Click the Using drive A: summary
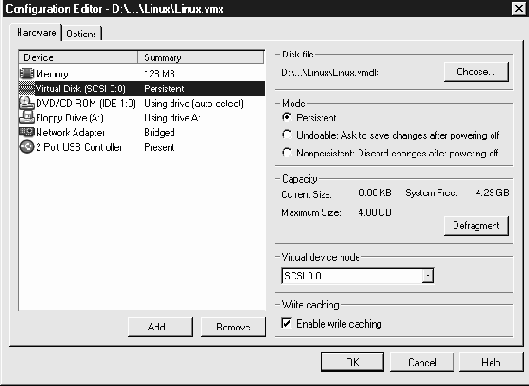This screenshot has height=386, width=529. click(172, 118)
